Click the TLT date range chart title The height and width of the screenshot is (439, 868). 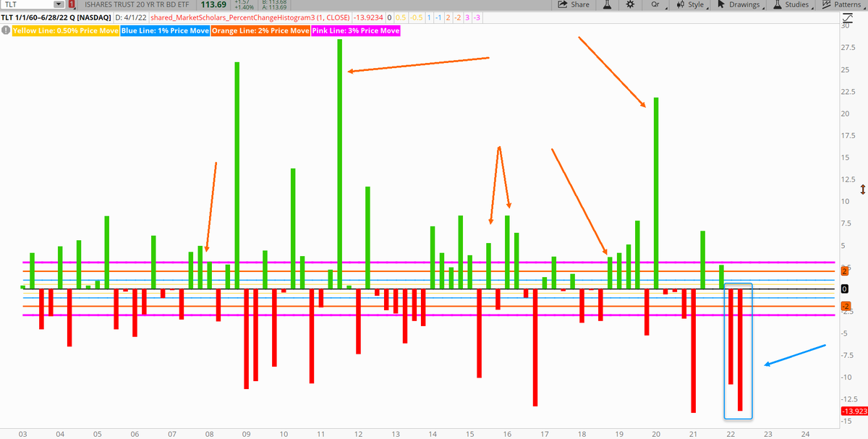56,16
